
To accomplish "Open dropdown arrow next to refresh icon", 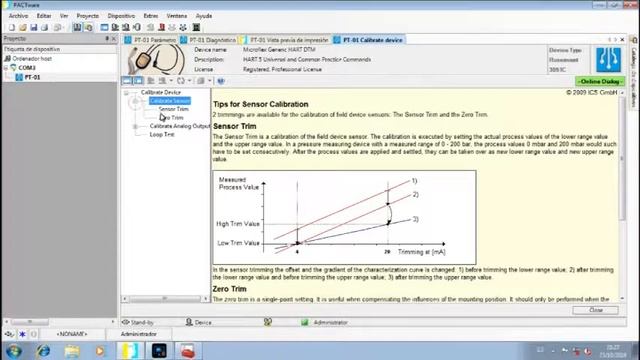I will point(189,81).
